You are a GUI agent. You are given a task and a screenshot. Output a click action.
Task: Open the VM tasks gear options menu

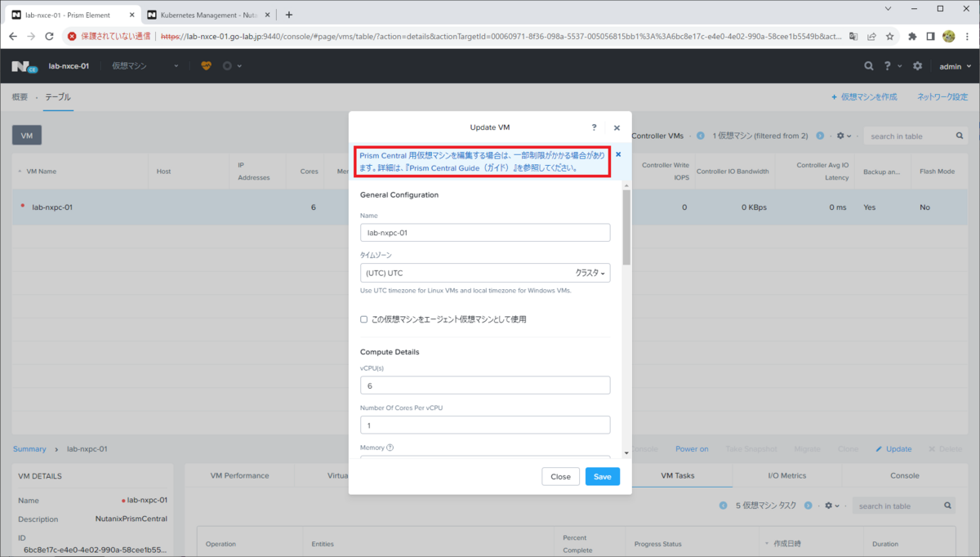click(832, 506)
